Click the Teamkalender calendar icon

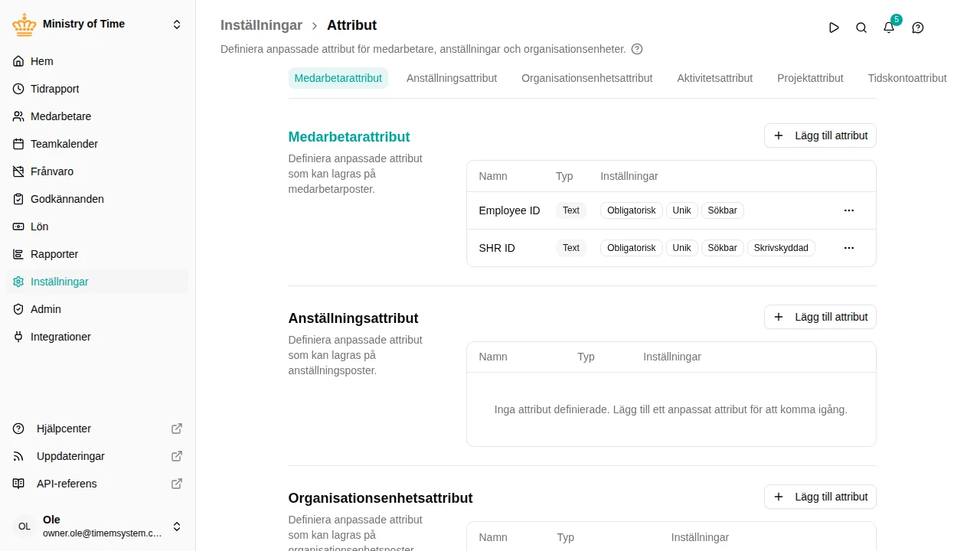pyautogui.click(x=18, y=144)
